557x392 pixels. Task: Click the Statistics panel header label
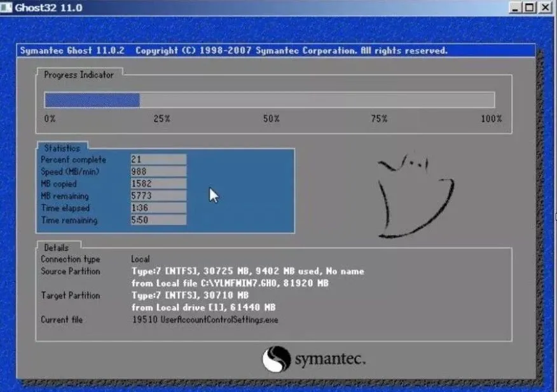click(62, 147)
